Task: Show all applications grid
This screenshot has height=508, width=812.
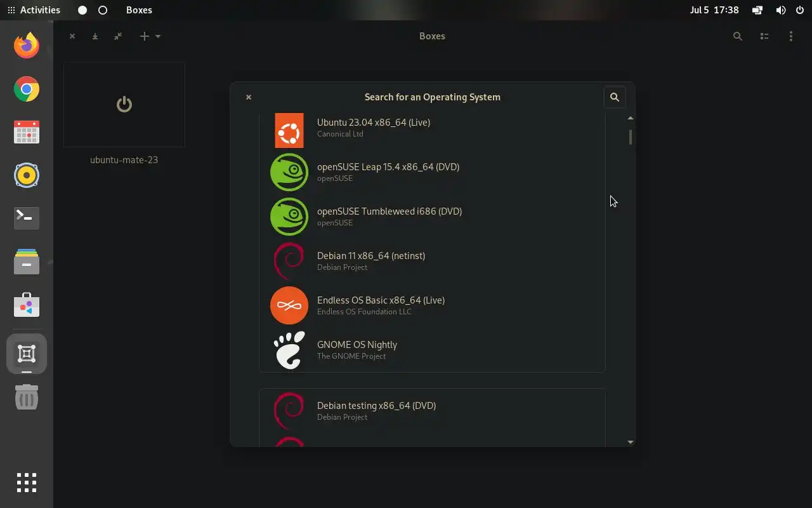Action: click(27, 483)
